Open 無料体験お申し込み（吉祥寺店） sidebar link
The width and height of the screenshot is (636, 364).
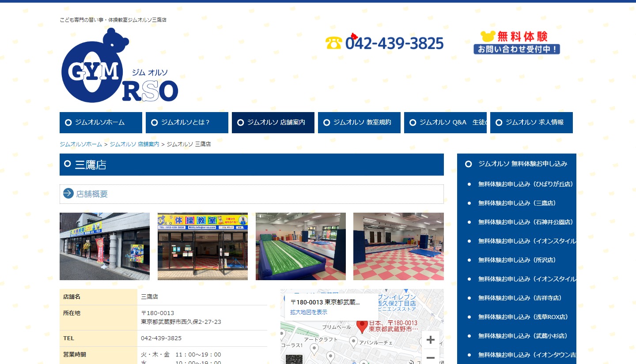coord(520,298)
